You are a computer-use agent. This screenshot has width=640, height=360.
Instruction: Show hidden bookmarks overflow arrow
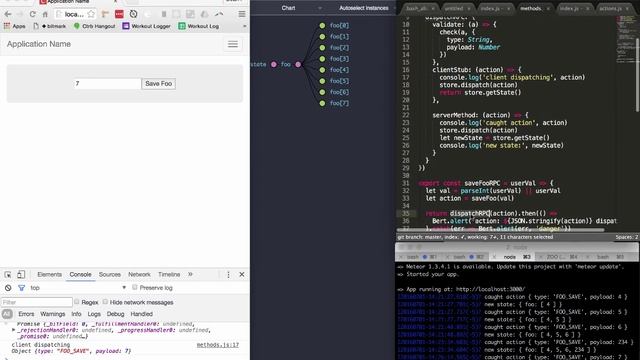pos(244,26)
